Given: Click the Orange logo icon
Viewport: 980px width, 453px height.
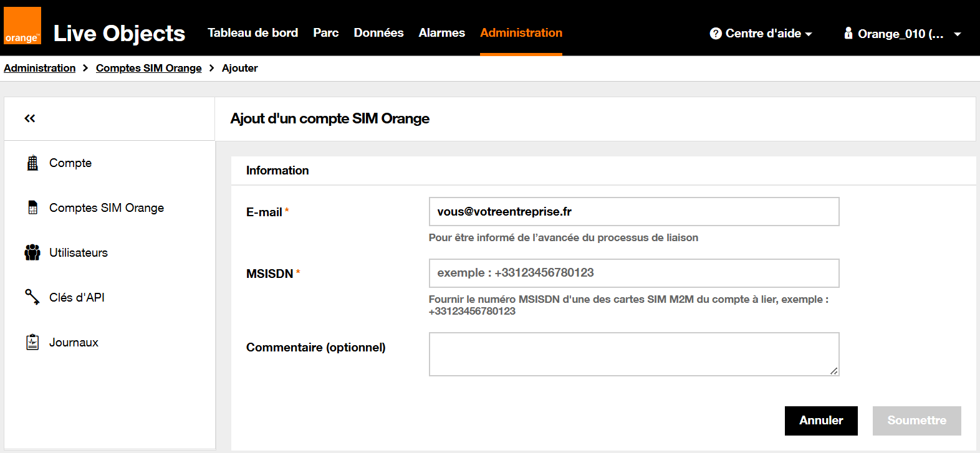Looking at the screenshot, I should point(22,26).
